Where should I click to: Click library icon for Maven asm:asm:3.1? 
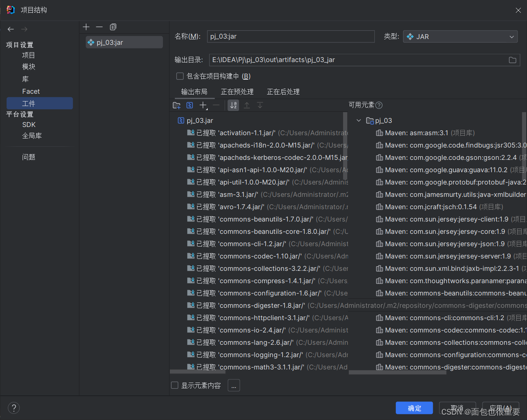[x=380, y=133]
